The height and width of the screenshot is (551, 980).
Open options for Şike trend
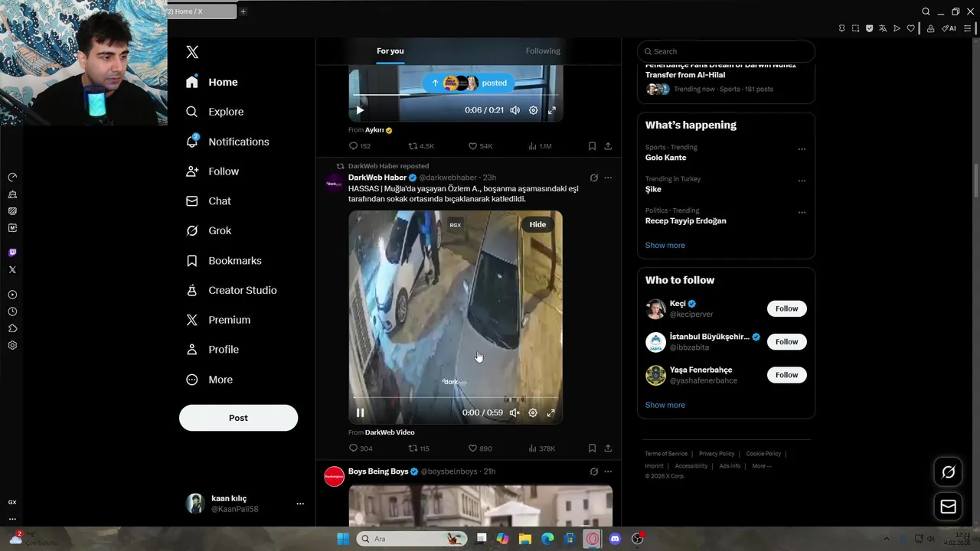pyautogui.click(x=802, y=181)
